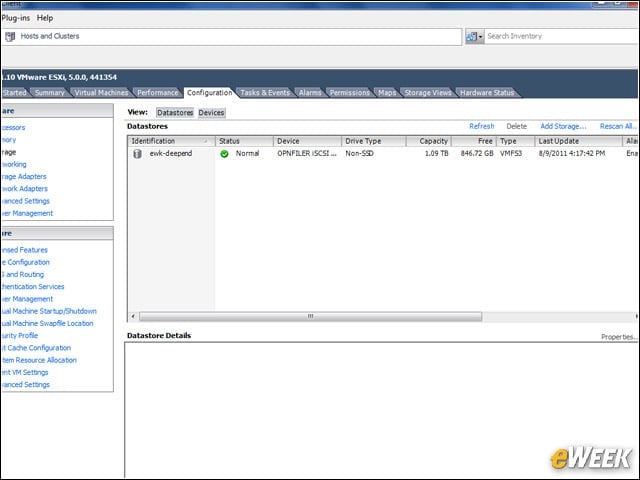
Task: Click the Rescan All link
Action: 618,126
